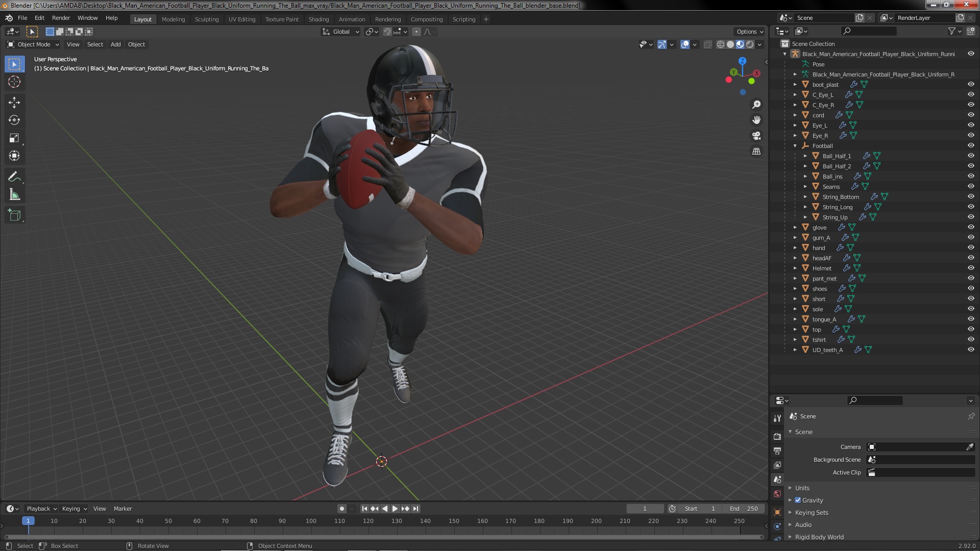This screenshot has width=980, height=551.
Task: Click the timeline's current frame field
Action: coord(645,509)
